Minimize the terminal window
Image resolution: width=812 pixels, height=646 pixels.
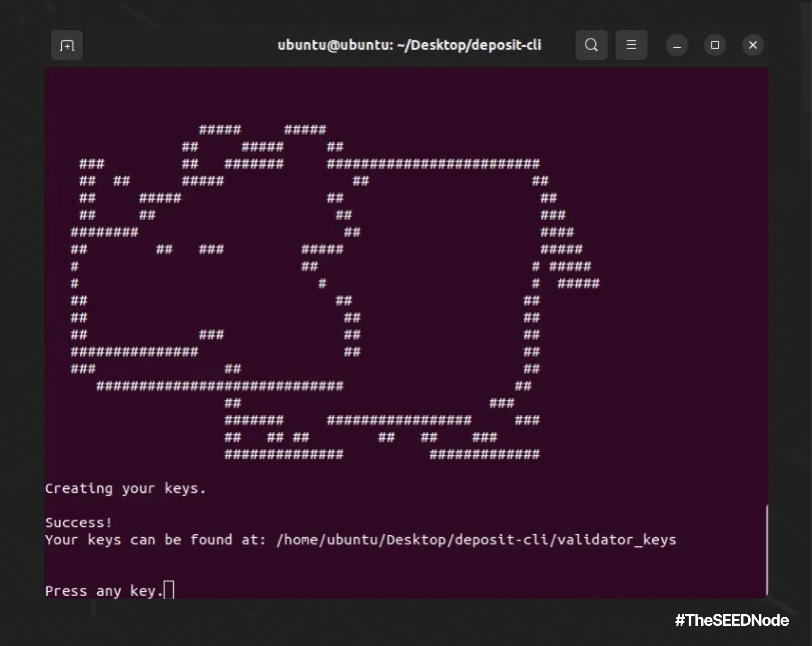(677, 45)
